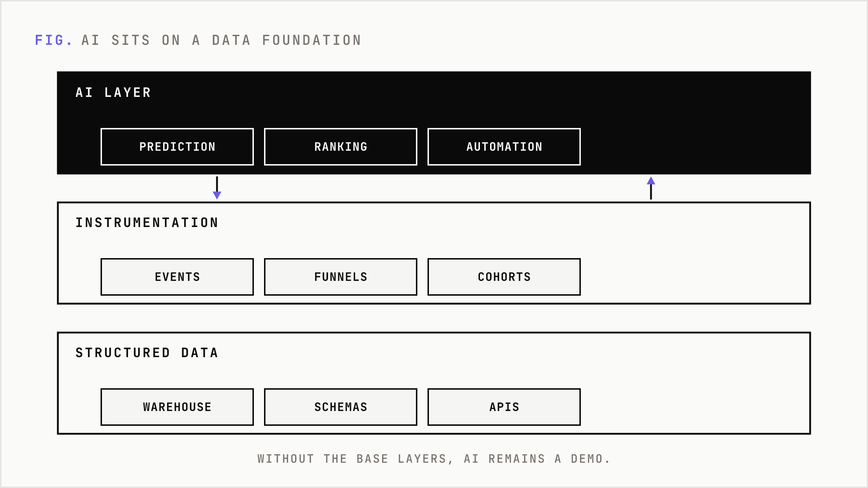Click the PREDICTION box in AI Layer
The height and width of the screenshot is (488, 868).
(x=177, y=147)
